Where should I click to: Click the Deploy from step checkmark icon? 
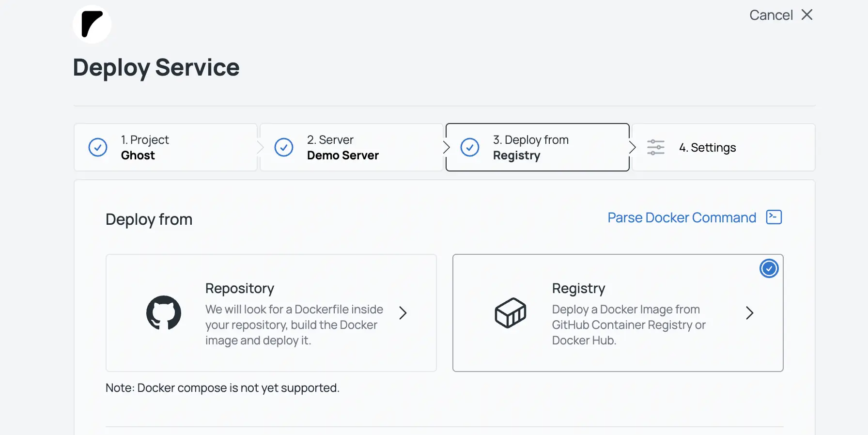pyautogui.click(x=470, y=147)
